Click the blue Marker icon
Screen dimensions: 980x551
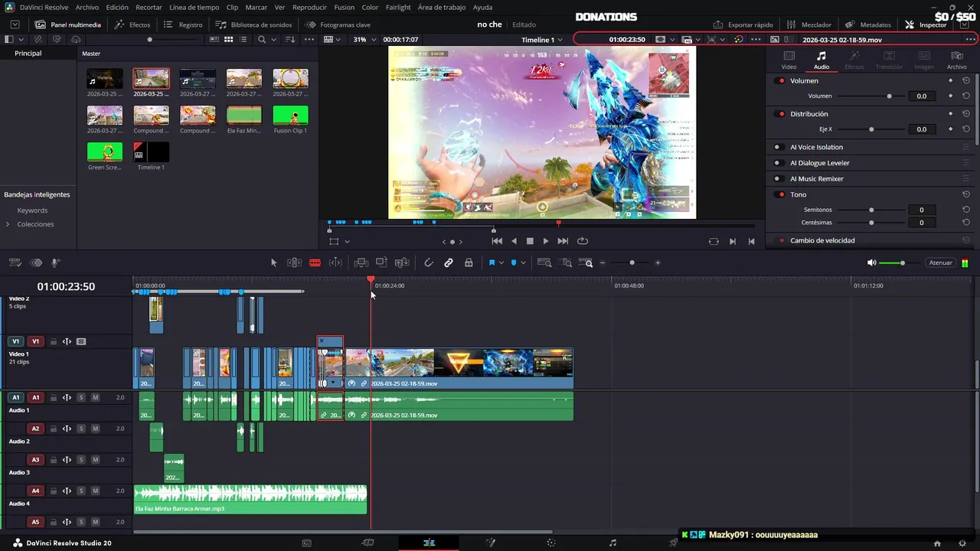tap(513, 262)
